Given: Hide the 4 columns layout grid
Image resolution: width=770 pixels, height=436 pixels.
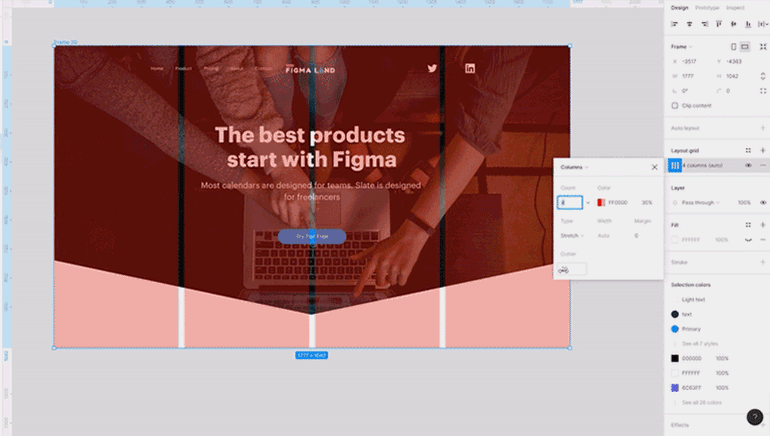Looking at the screenshot, I should point(748,165).
